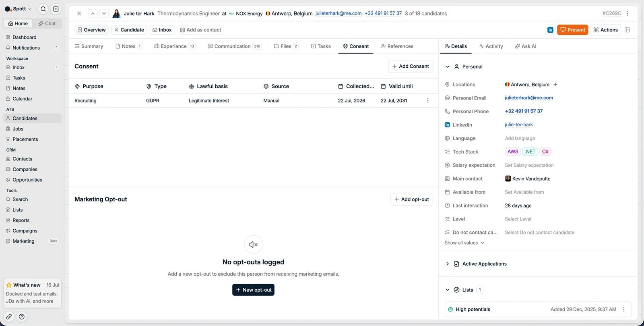Switch to the Communication tab

point(235,46)
